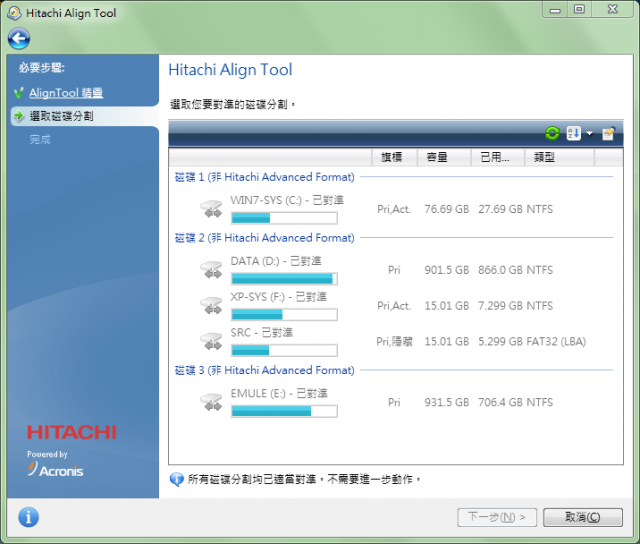Screen dimensions: 640x544
Task: Click the WIN7-SYS (C:) usage bar
Action: pyautogui.click(x=284, y=218)
